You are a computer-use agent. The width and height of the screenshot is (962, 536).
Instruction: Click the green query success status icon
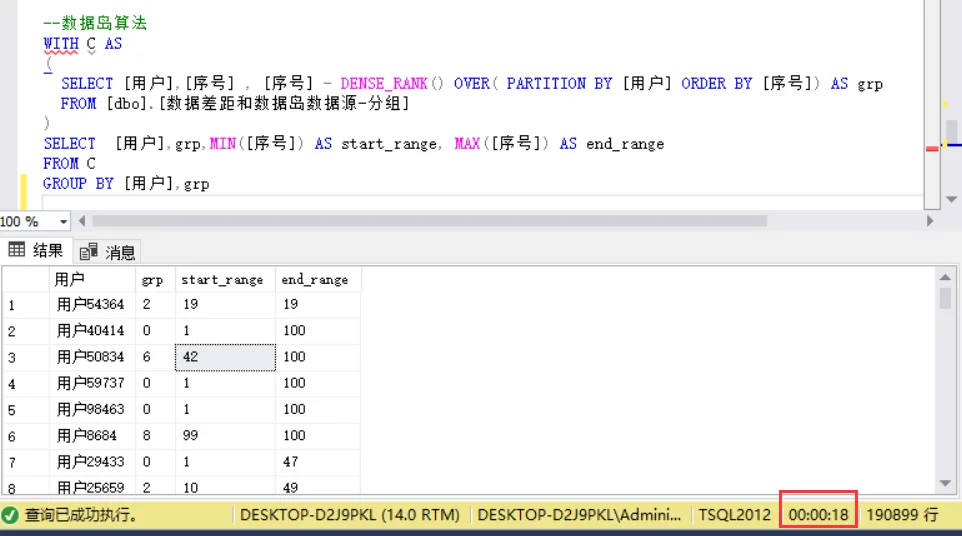(10, 515)
